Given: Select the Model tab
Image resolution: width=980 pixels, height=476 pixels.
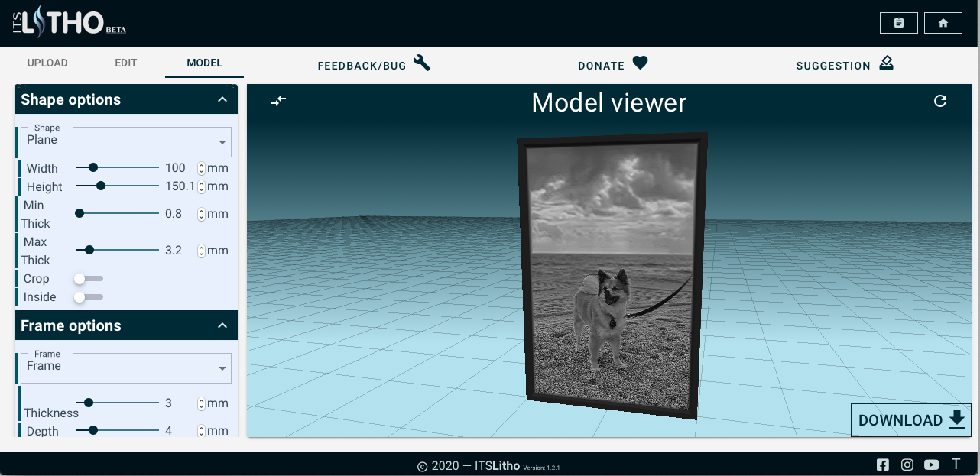Looking at the screenshot, I should click(204, 63).
